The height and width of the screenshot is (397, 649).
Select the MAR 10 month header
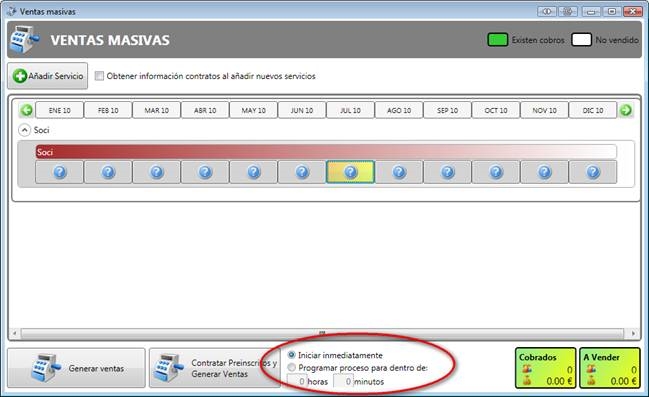(156, 111)
